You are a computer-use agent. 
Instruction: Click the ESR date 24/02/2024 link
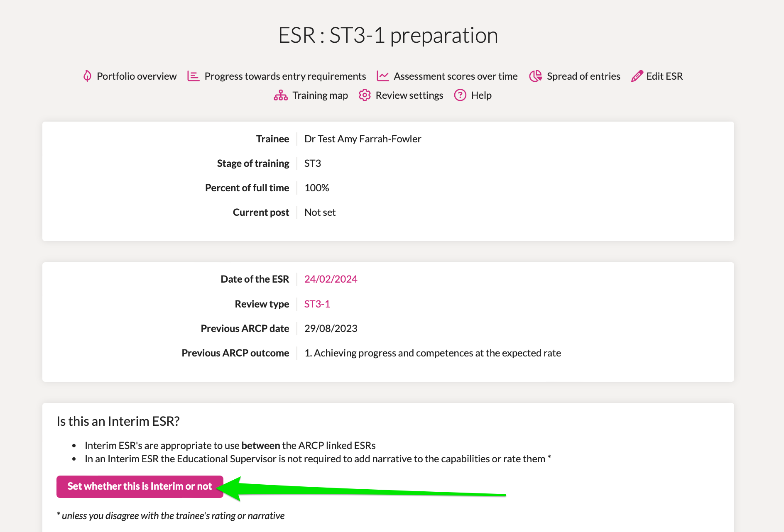coord(331,279)
